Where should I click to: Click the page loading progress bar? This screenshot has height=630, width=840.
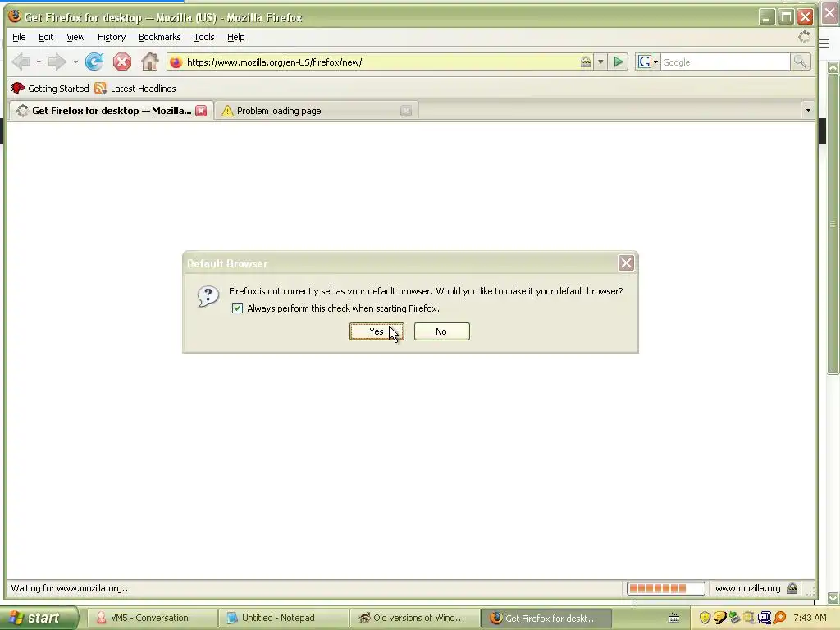(x=666, y=588)
